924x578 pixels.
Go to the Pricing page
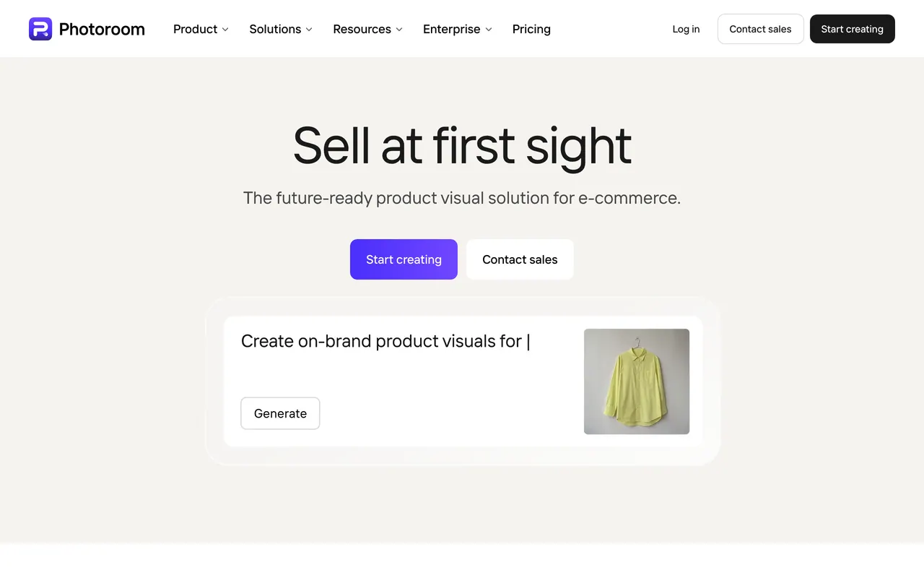click(x=531, y=29)
